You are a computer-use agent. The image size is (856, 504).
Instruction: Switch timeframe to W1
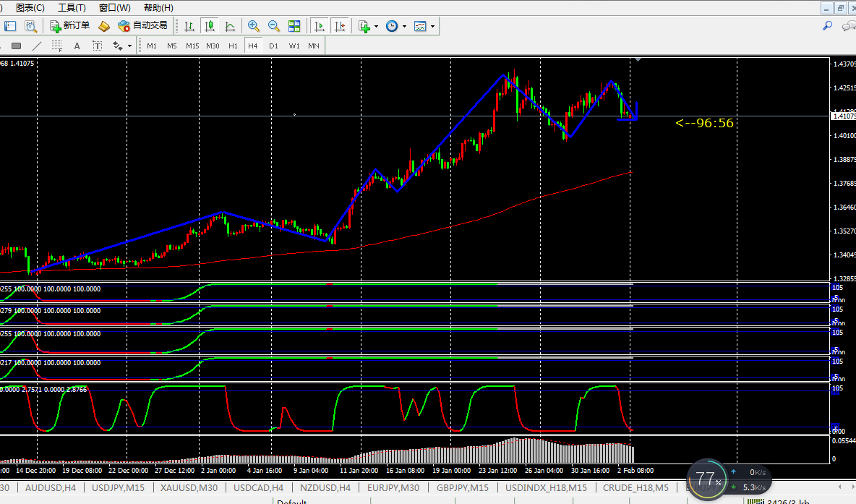(x=294, y=46)
